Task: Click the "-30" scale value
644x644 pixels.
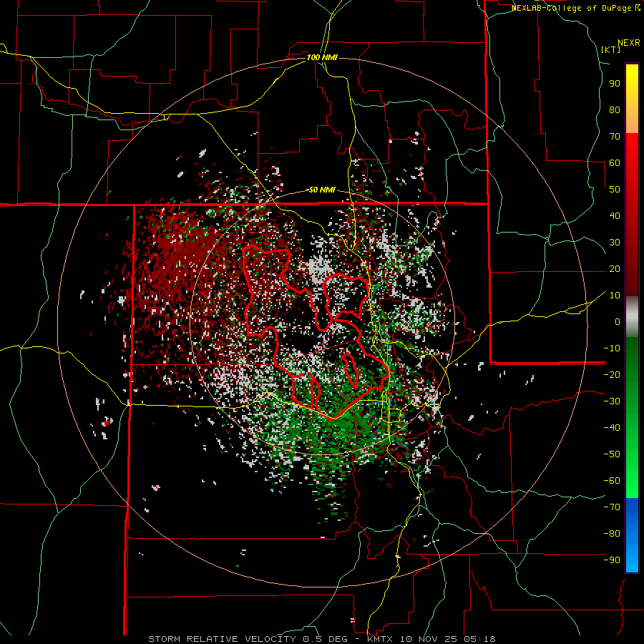Action: click(612, 401)
